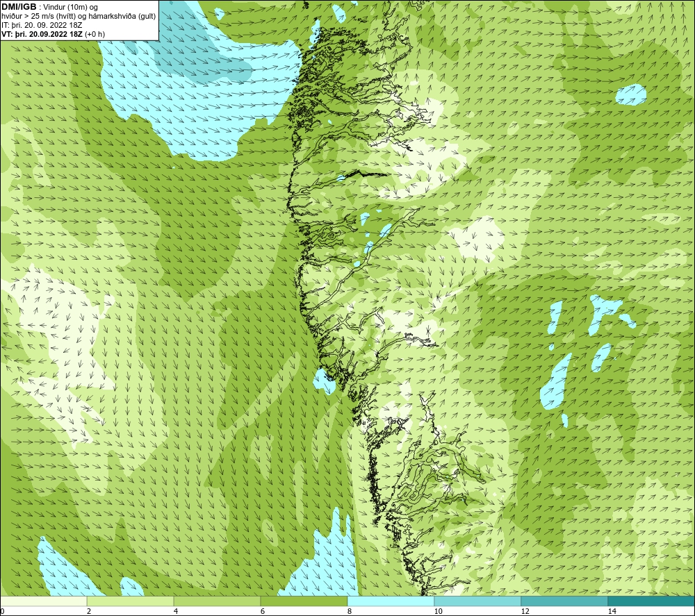Click the 'DMI/IGB' title text
The width and height of the screenshot is (695, 616).
tap(19, 7)
